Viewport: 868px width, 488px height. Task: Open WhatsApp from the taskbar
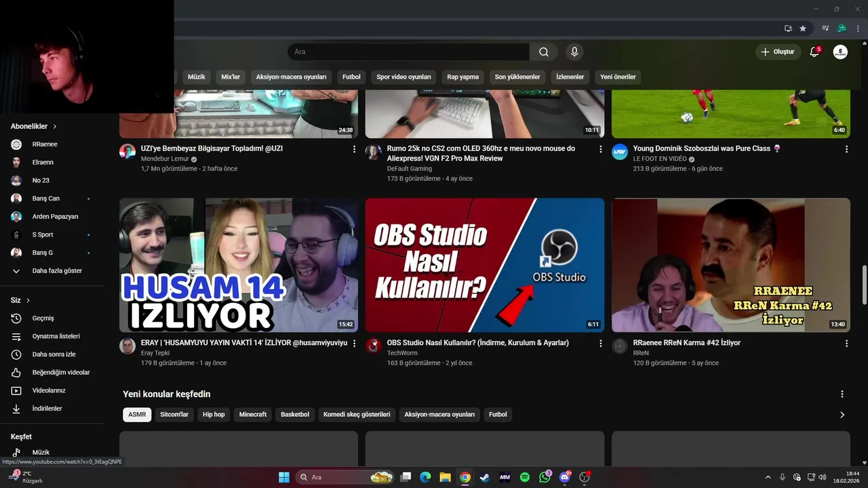click(545, 477)
